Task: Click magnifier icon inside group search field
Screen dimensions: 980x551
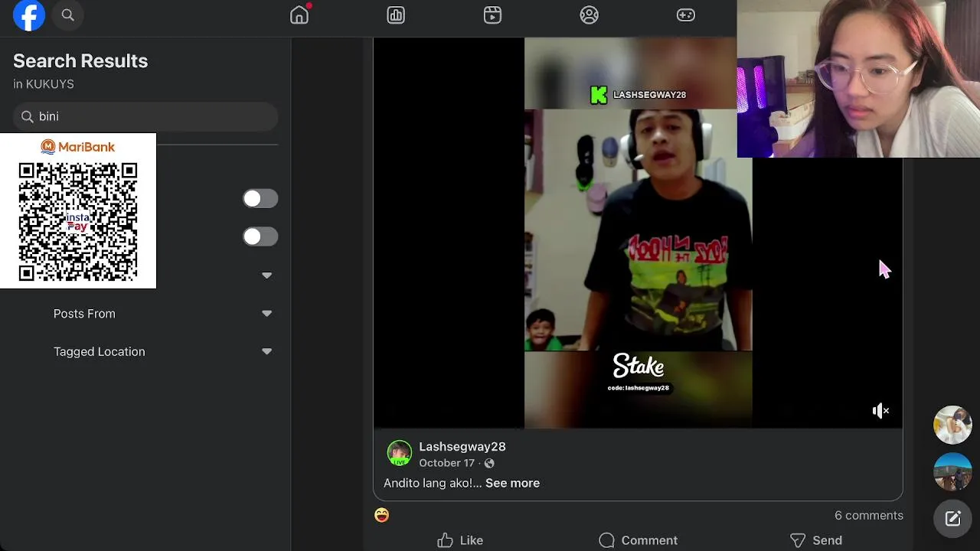Action: pos(28,116)
